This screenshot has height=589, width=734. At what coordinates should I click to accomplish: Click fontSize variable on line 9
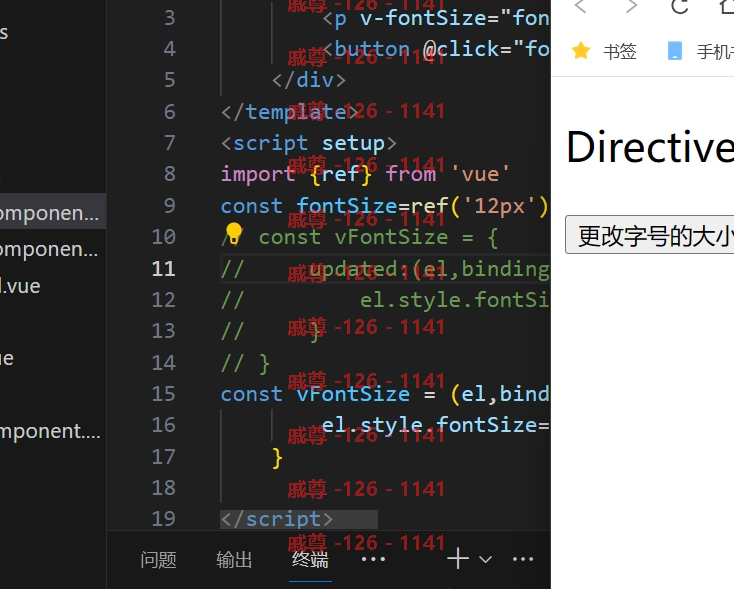click(x=346, y=206)
